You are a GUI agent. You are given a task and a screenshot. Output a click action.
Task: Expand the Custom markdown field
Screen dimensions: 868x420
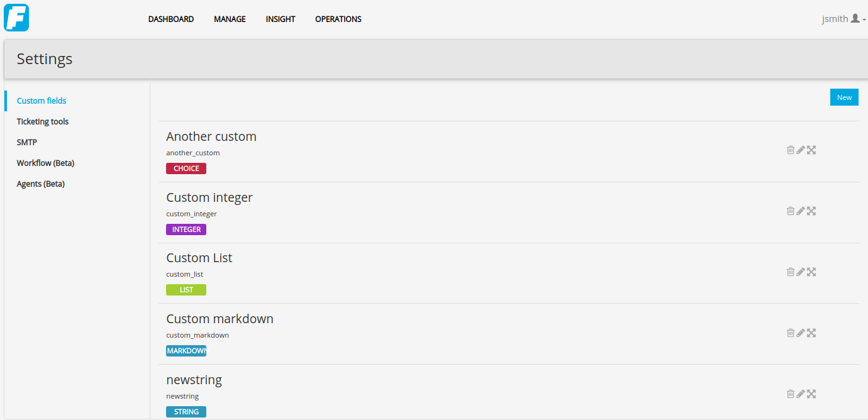tap(811, 333)
